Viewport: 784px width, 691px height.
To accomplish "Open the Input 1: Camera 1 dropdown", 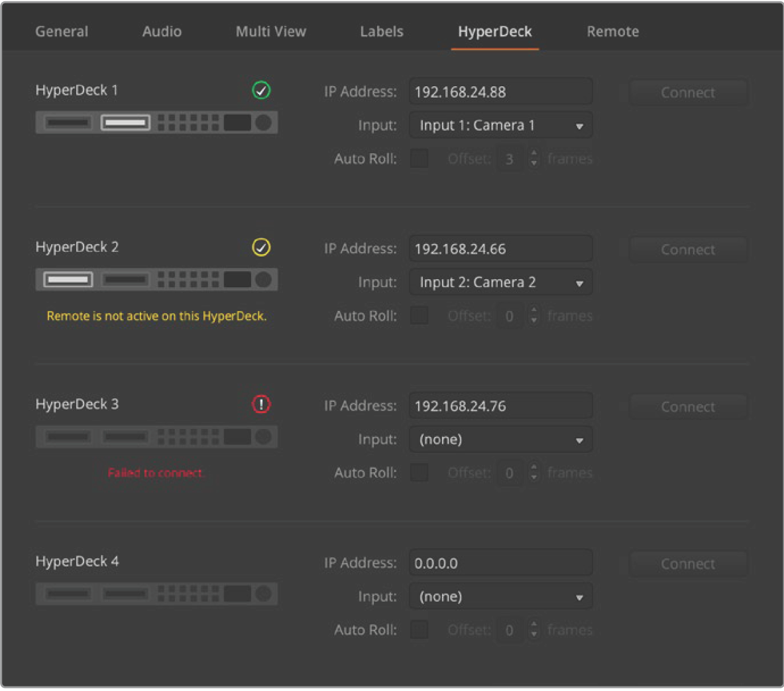I will click(x=500, y=125).
